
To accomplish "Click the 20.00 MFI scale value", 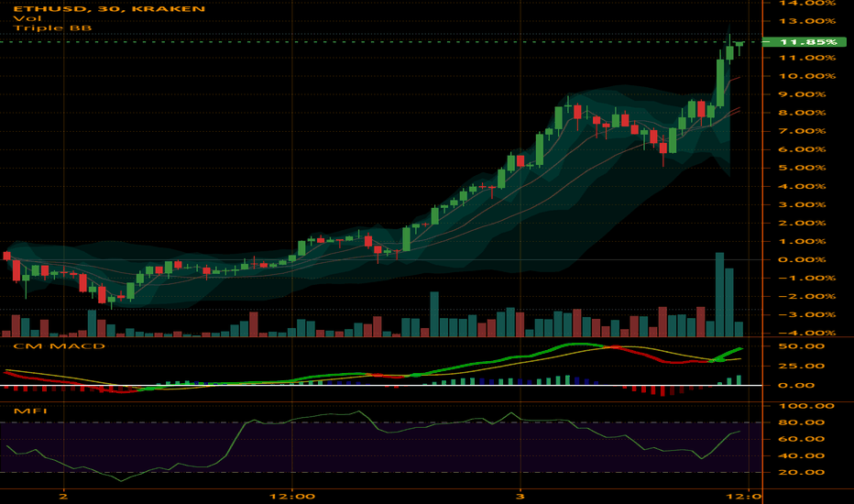I will 801,473.
